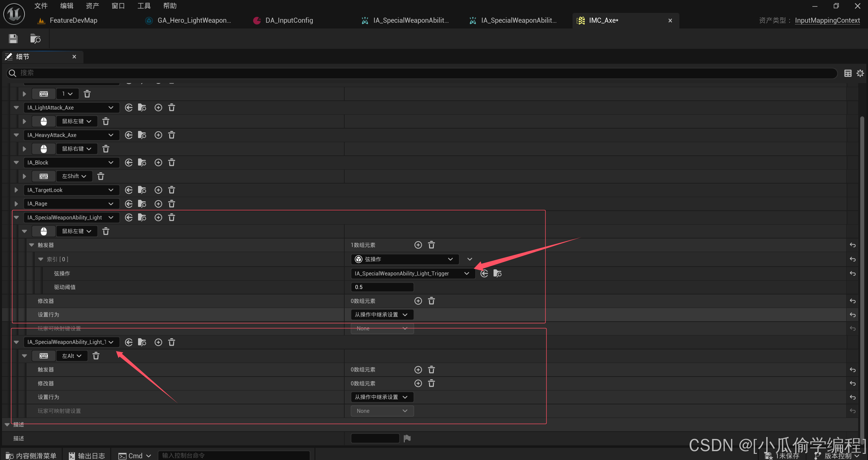Click the 搜索 details search field
The height and width of the screenshot is (460, 868).
click(422, 73)
